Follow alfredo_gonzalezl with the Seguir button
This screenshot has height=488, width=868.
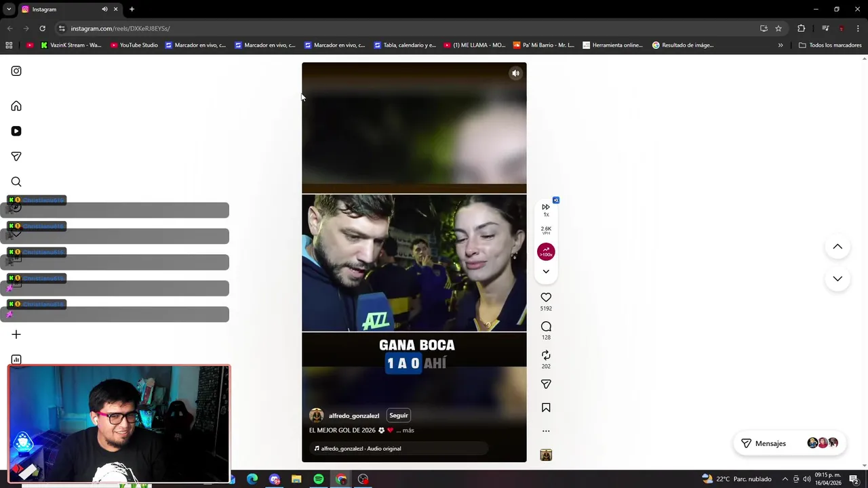click(399, 415)
